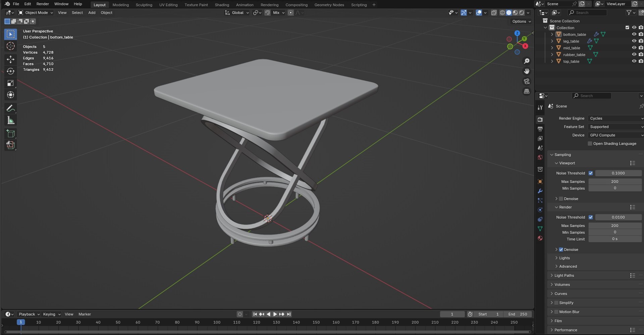This screenshot has width=644, height=335.
Task: Activate the Select Box tool
Action: click(10, 34)
